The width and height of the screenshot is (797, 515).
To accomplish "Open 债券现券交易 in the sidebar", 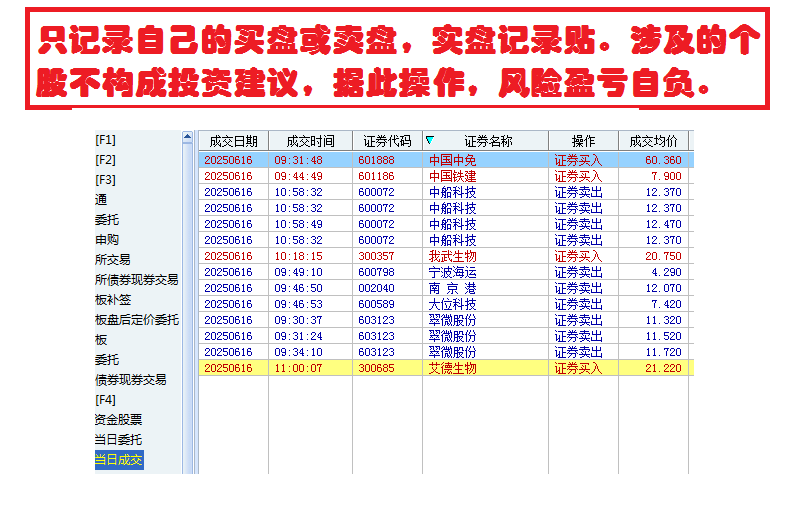I will coord(131,380).
